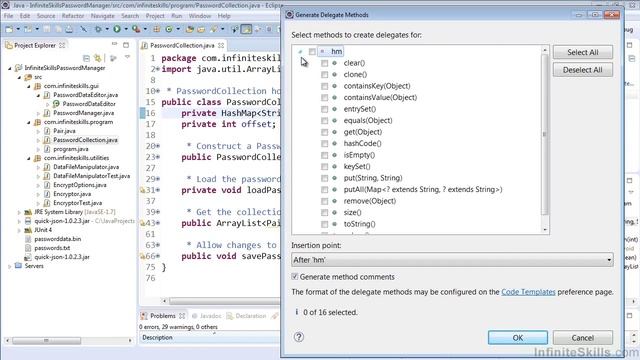Open the File menu
The width and height of the screenshot is (640, 360).
coord(9,16)
